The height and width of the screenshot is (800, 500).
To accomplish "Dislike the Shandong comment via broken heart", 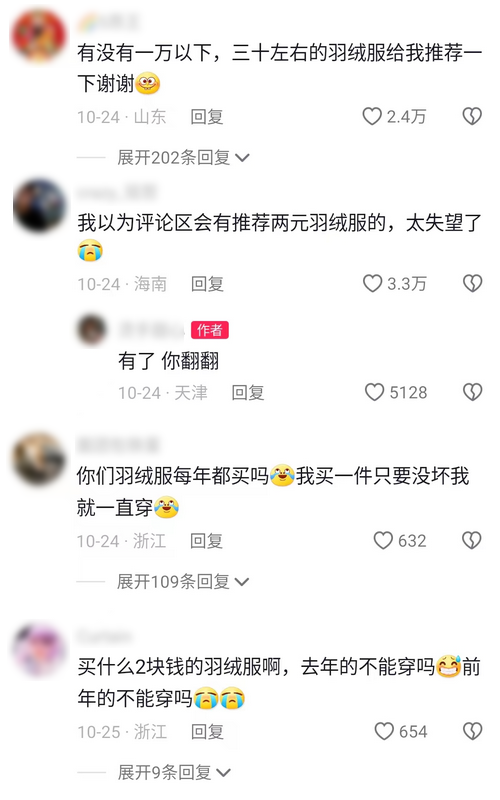I will click(x=472, y=116).
